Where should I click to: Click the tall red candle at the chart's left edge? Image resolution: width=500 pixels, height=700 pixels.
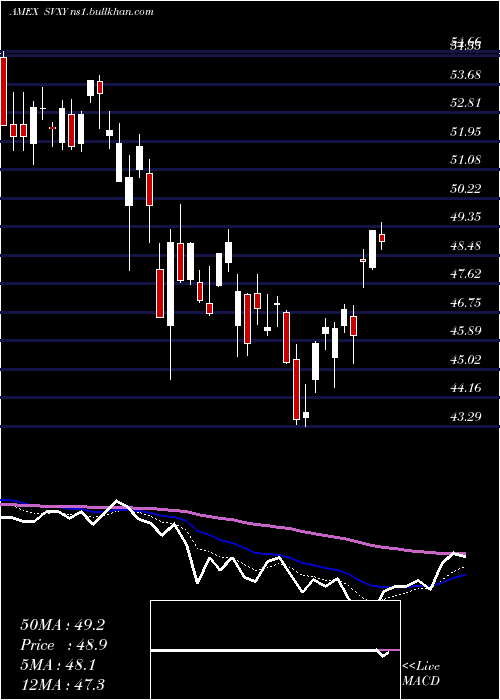(3, 92)
